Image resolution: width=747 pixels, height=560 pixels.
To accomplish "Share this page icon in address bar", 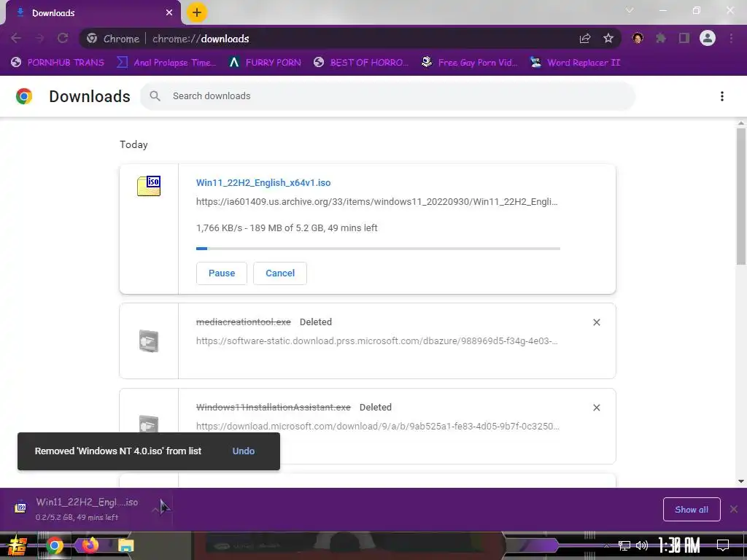I will coord(585,39).
